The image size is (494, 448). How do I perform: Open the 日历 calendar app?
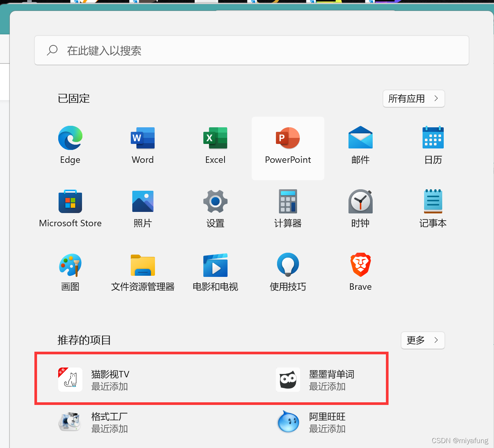coord(433,137)
